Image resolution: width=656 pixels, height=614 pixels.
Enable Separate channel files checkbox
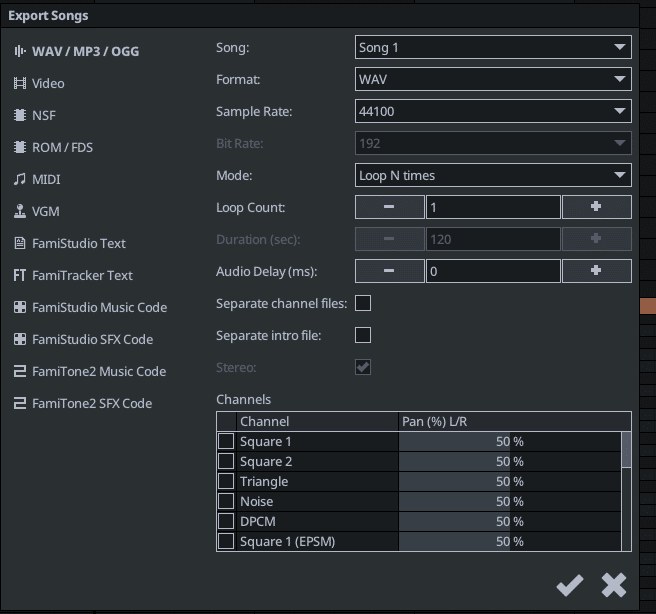[363, 303]
